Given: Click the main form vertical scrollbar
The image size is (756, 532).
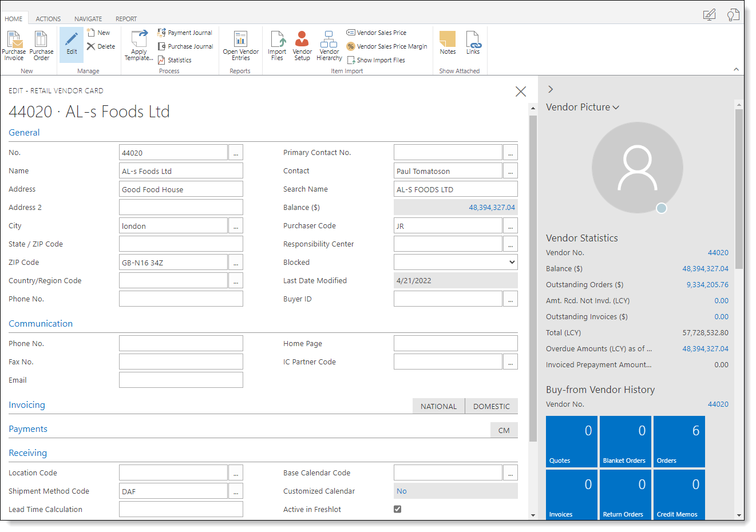Looking at the screenshot, I should (533, 278).
